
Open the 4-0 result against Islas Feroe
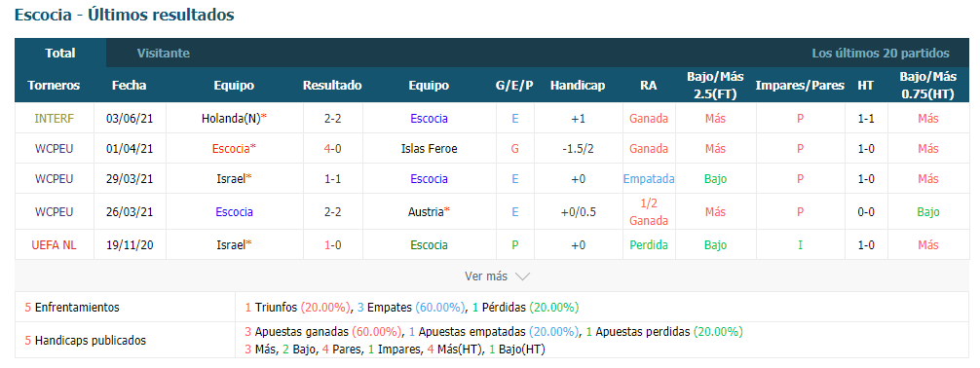click(332, 149)
